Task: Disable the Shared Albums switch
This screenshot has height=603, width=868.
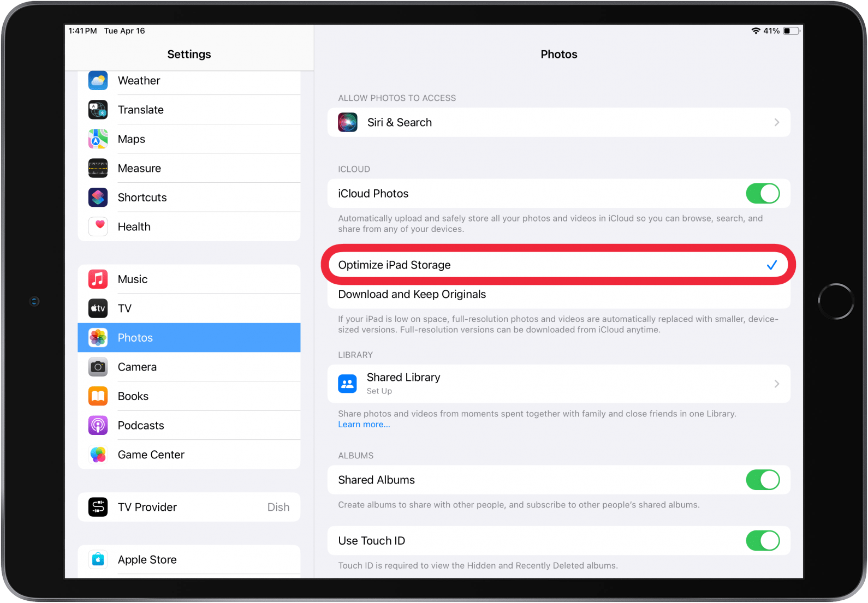Action: pyautogui.click(x=763, y=480)
